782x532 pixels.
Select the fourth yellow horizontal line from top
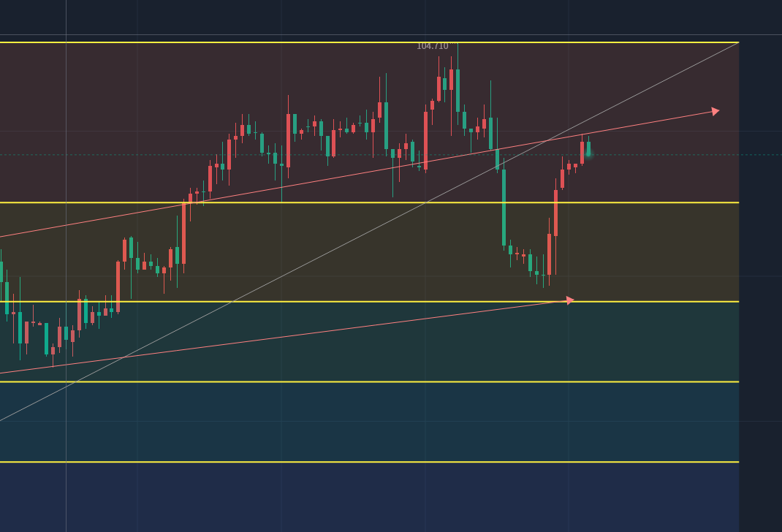click(365, 381)
